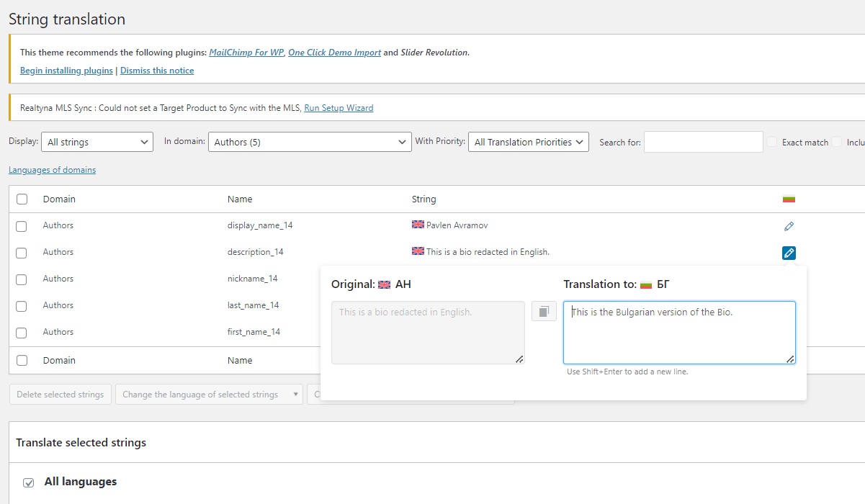This screenshot has height=504, width=865.
Task: Click the Bulgarian translation text area
Action: click(x=679, y=333)
